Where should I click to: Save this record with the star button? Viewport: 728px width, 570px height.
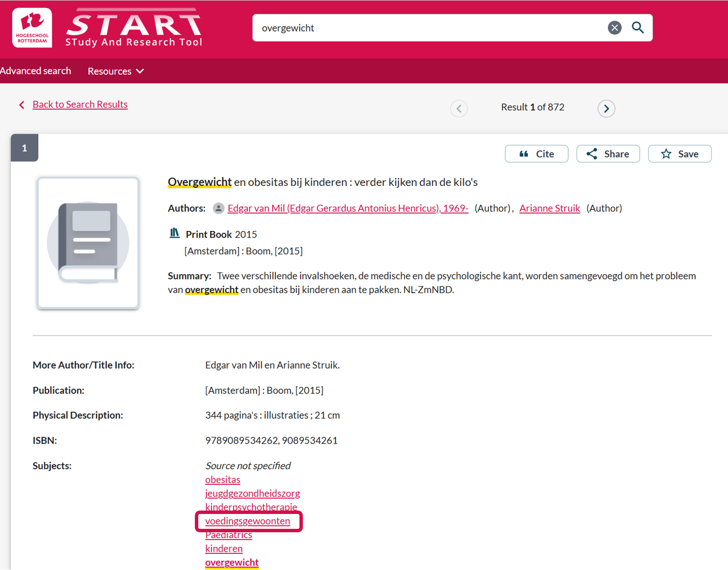tap(679, 154)
